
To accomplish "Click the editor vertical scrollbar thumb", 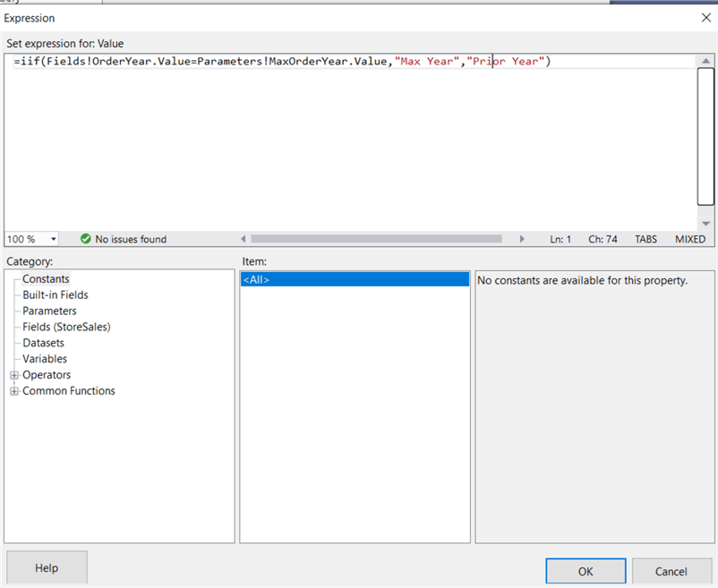I will click(x=705, y=136).
